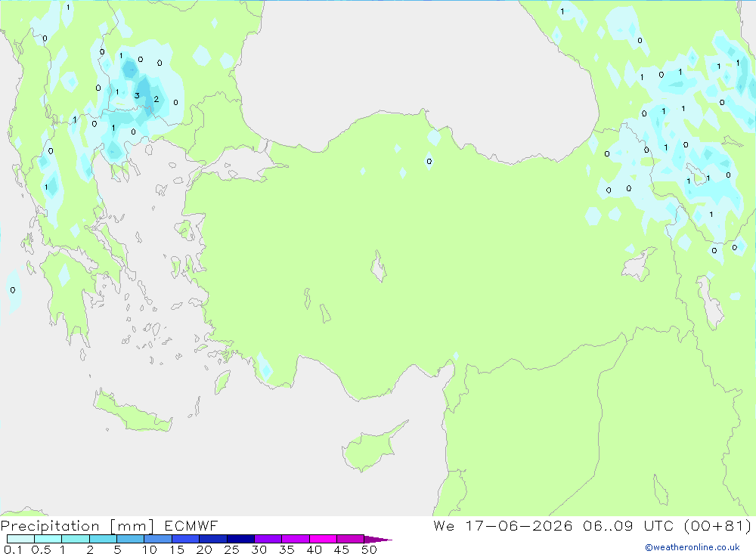
Task: Click the 30–35 mm violet legend box
Action: [268, 539]
